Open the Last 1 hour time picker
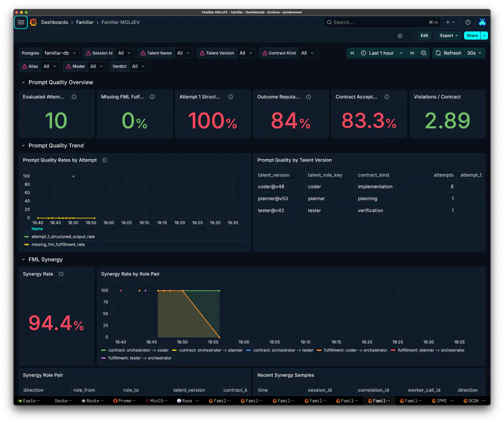Image resolution: width=504 pixels, height=423 pixels. (x=382, y=53)
